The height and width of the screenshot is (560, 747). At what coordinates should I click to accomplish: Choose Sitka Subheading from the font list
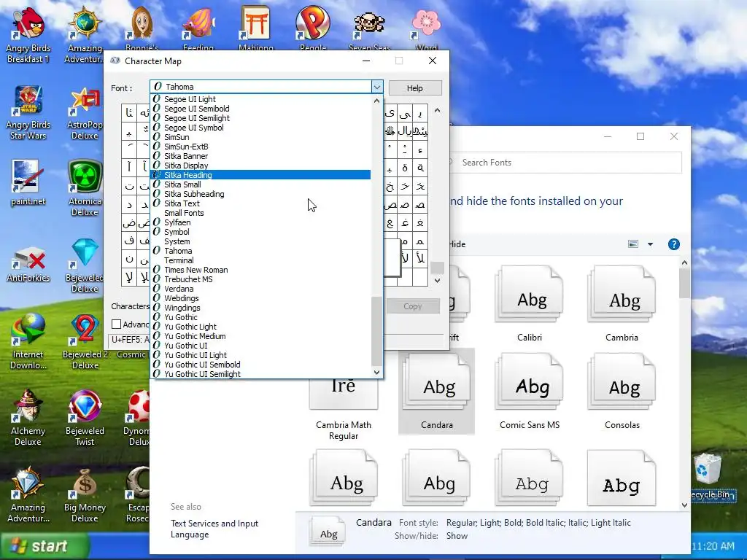click(x=260, y=194)
